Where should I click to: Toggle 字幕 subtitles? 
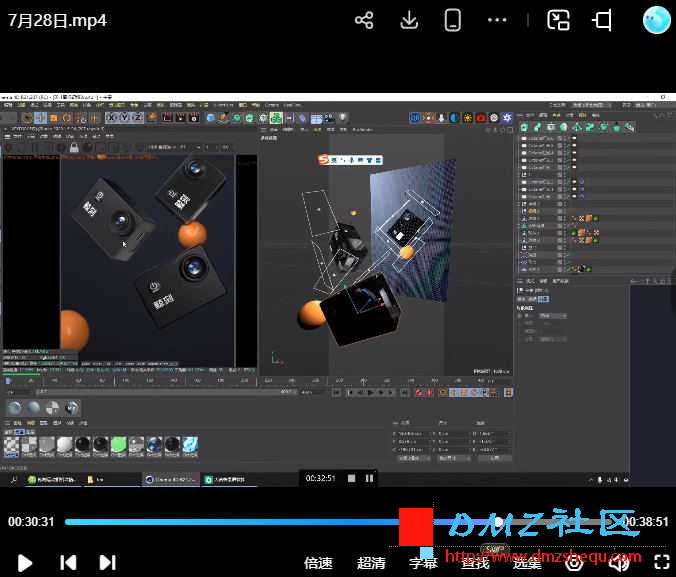pos(424,562)
